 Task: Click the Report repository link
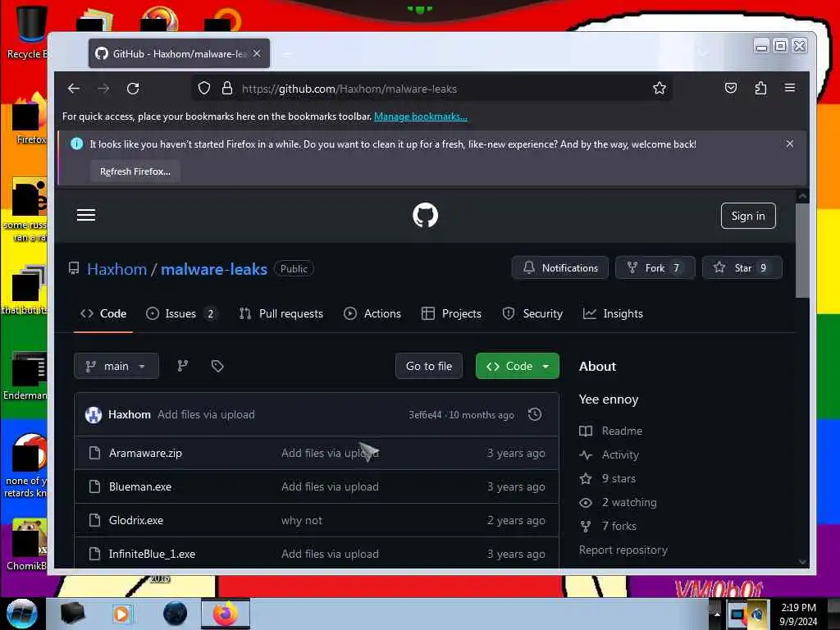pos(623,550)
